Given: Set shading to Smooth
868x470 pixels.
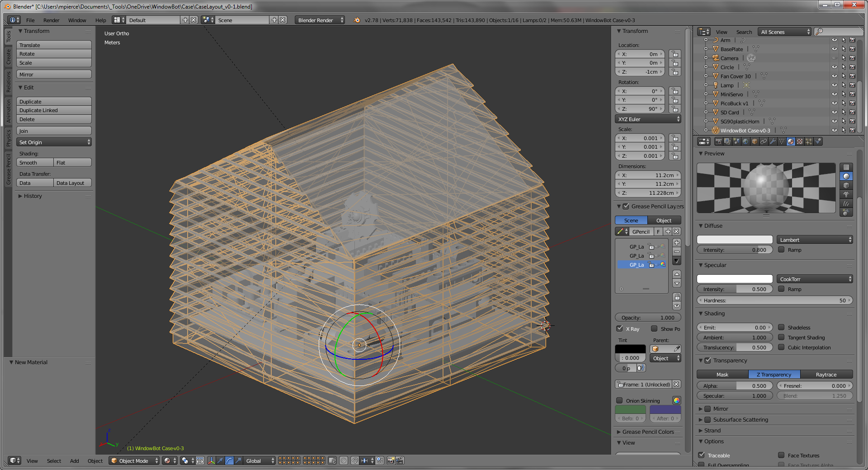Looking at the screenshot, I should pyautogui.click(x=35, y=162).
